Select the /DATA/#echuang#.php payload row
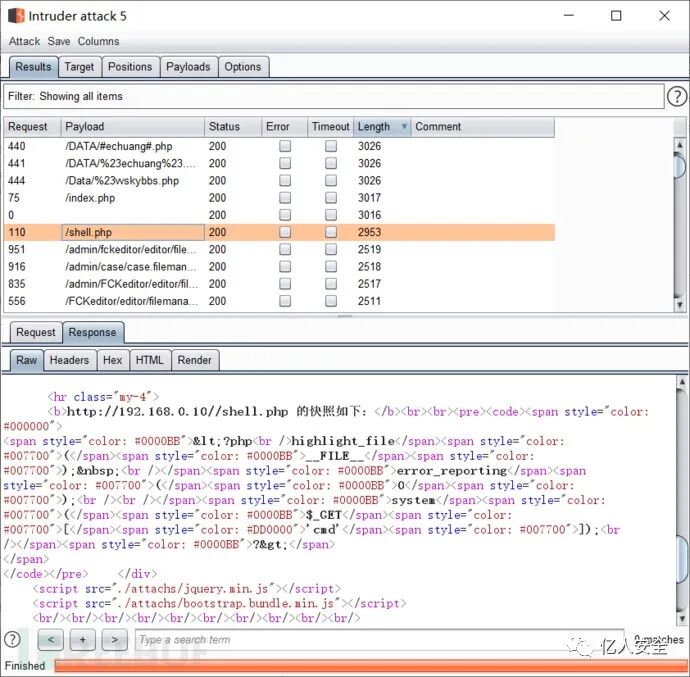The width and height of the screenshot is (690, 677). coord(279,146)
